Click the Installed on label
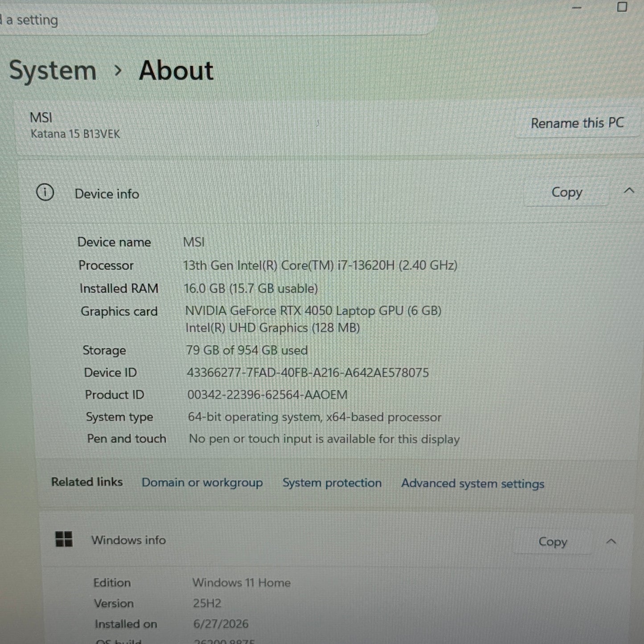644x644 pixels. [126, 624]
